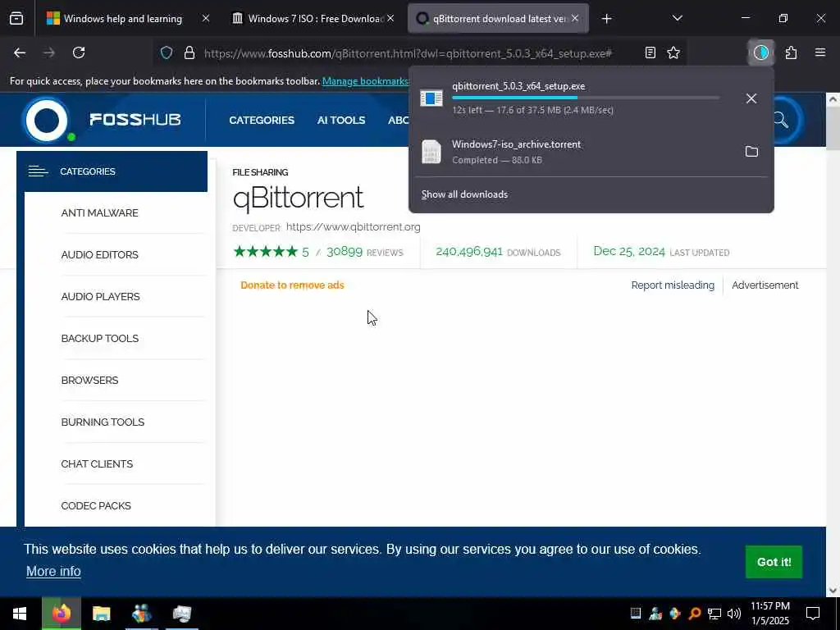Open the volume icon in tray

pos(734,614)
